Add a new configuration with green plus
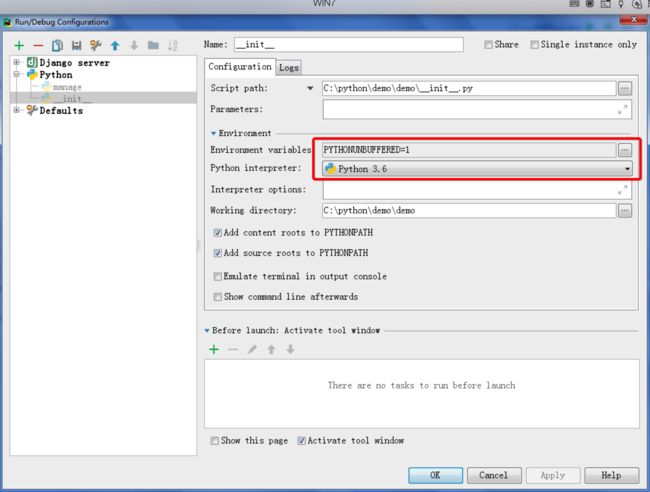 [x=19, y=46]
